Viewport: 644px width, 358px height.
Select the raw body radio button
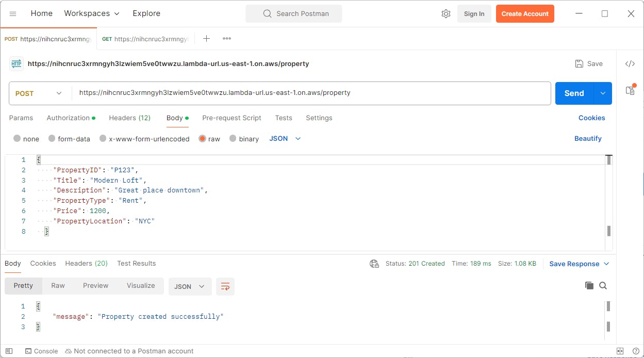[204, 138]
